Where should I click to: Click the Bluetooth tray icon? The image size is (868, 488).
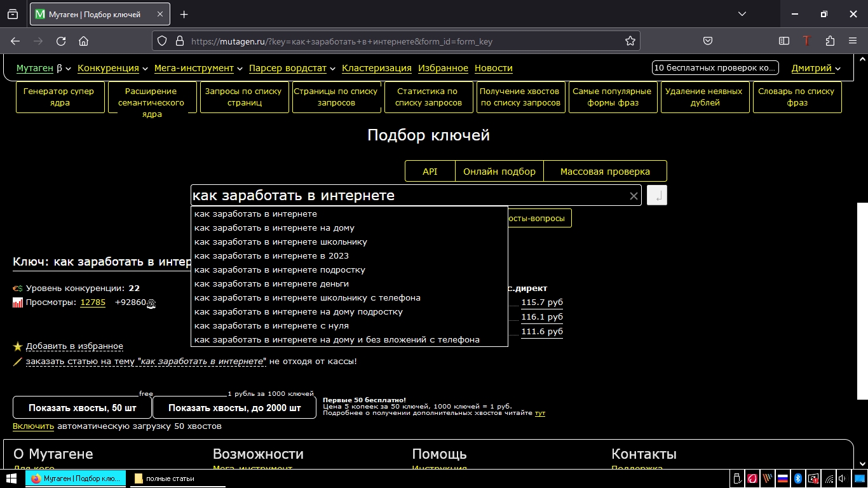point(798,478)
